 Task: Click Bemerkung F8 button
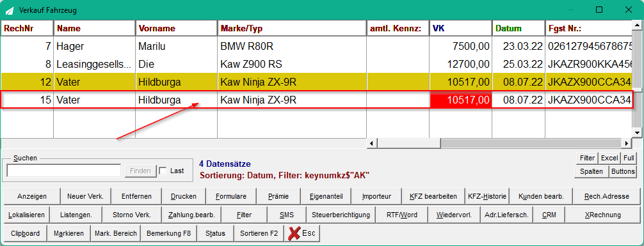(169, 233)
